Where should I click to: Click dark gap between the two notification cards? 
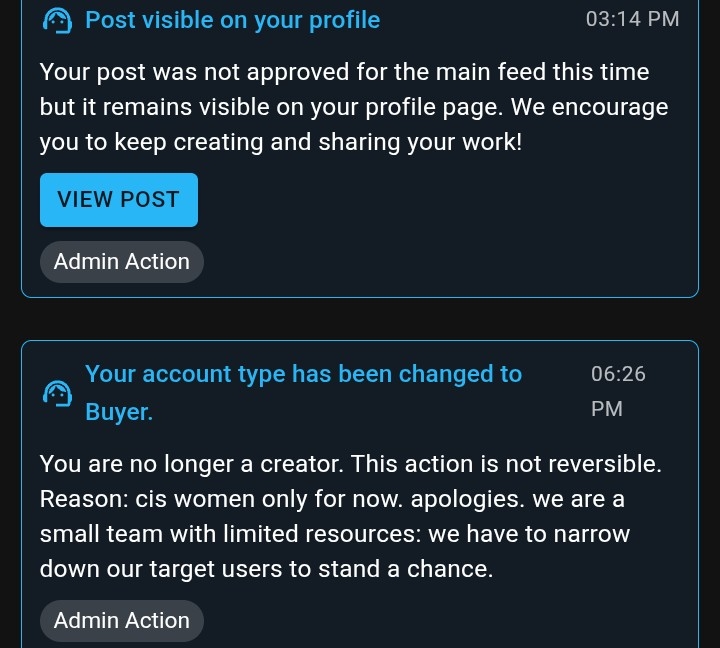360,319
